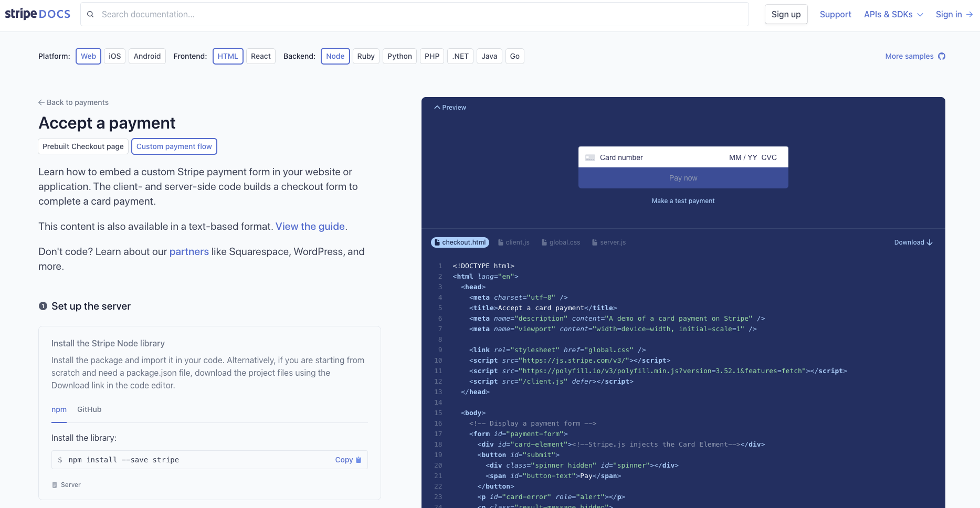The height and width of the screenshot is (508, 980).
Task: Click the Sign up button
Action: 786,14
